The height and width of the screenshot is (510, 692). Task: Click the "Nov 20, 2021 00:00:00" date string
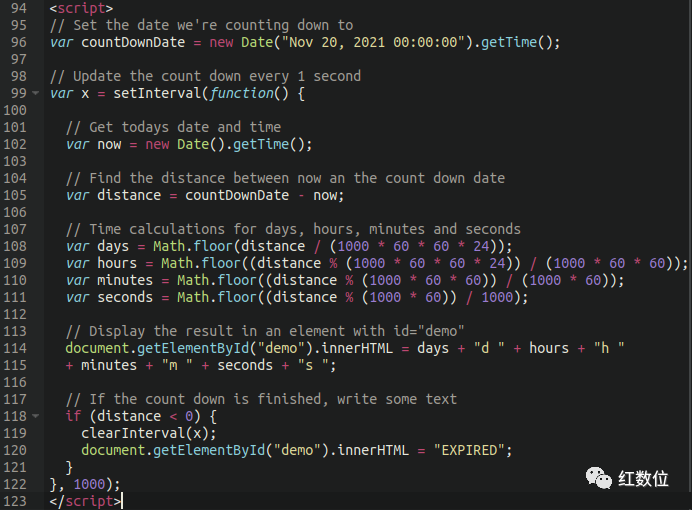coord(373,42)
